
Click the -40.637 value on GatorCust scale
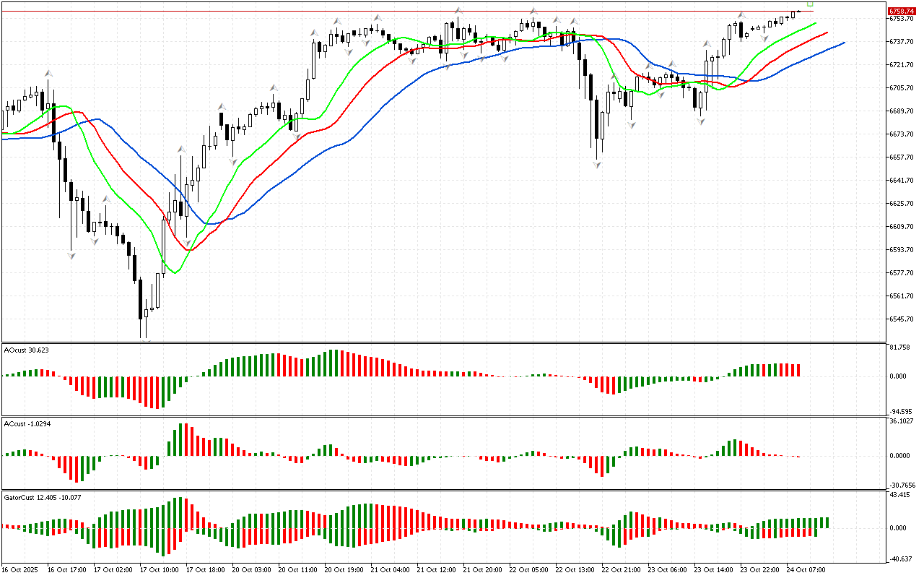tap(899, 558)
